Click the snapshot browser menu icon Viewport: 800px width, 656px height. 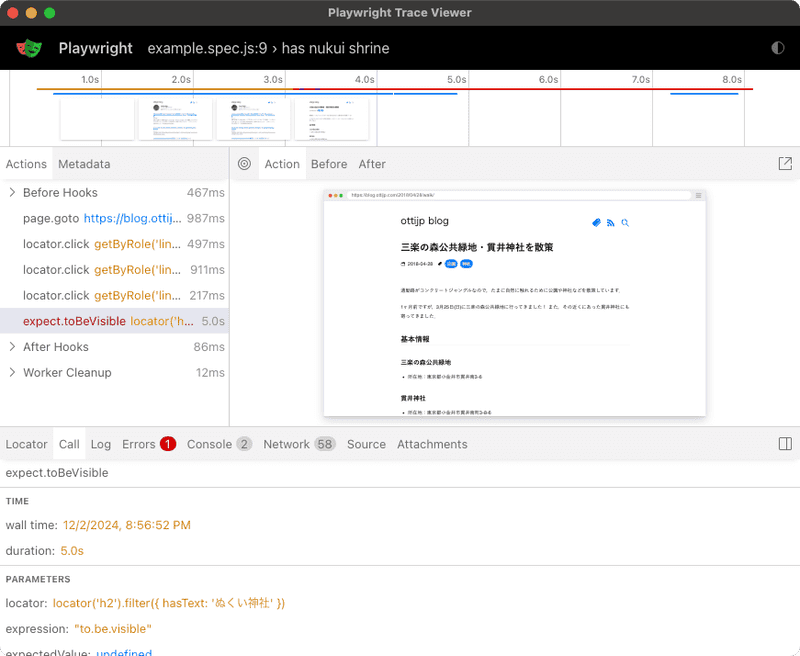(698, 195)
